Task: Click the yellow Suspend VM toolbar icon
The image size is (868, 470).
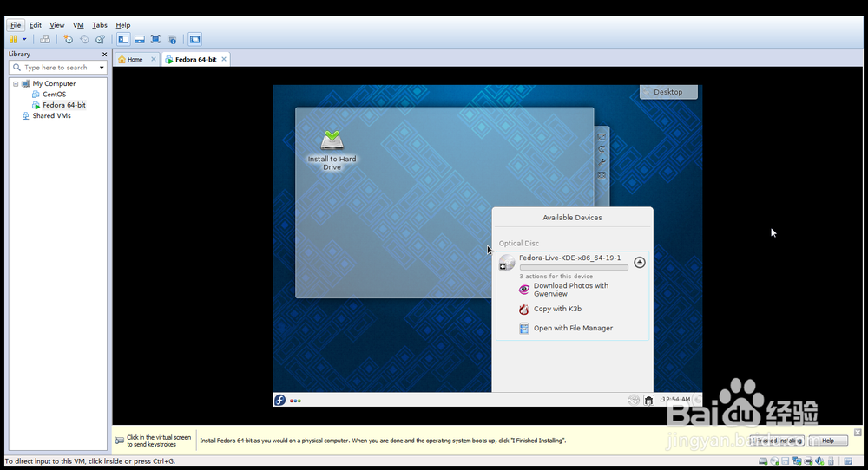Action: click(x=13, y=39)
